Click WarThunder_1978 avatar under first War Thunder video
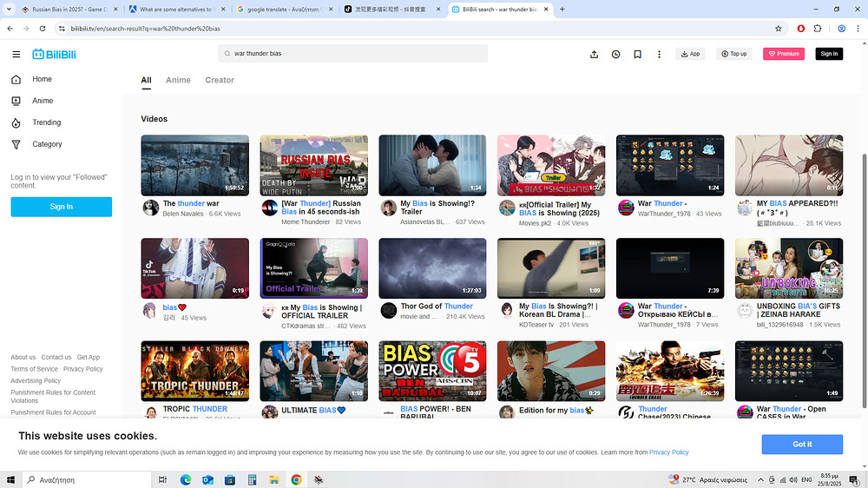This screenshot has width=868, height=488. coord(626,208)
